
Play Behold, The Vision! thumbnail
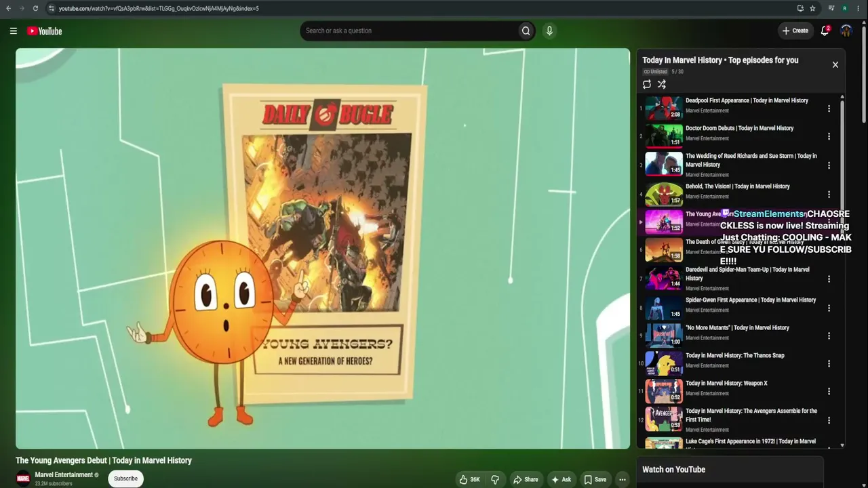(x=664, y=195)
